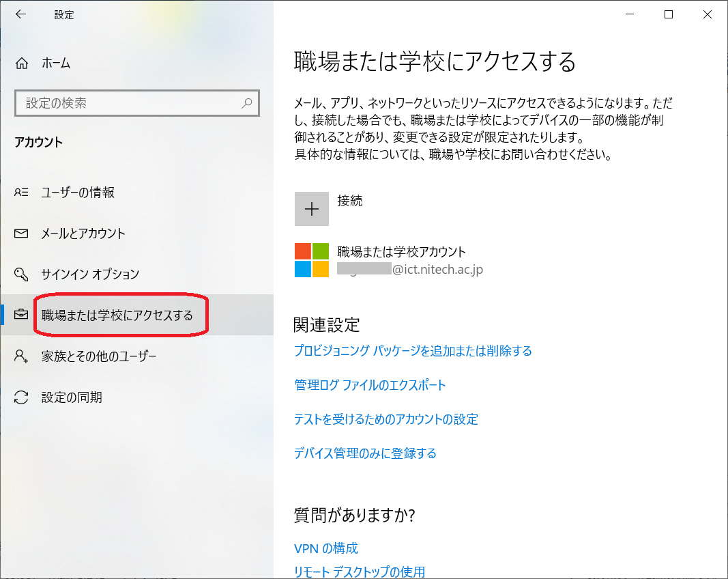Click the サインイン オプション key icon
This screenshot has height=579, width=728.
[20, 274]
